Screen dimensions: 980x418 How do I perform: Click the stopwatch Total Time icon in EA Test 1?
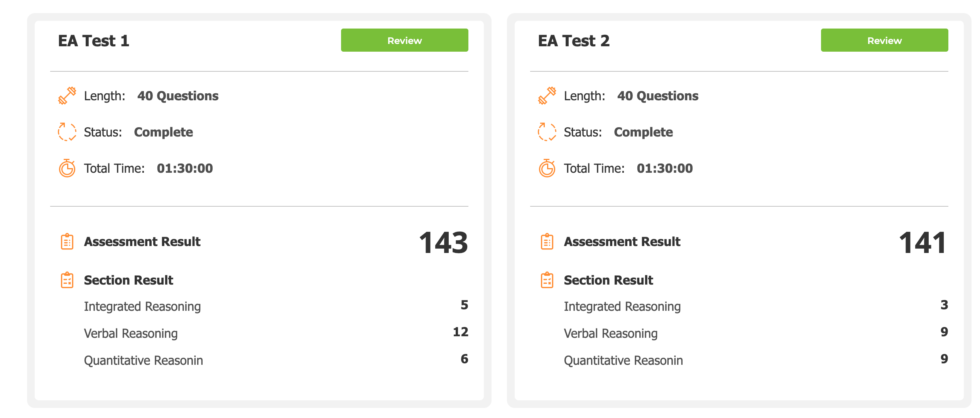(67, 168)
